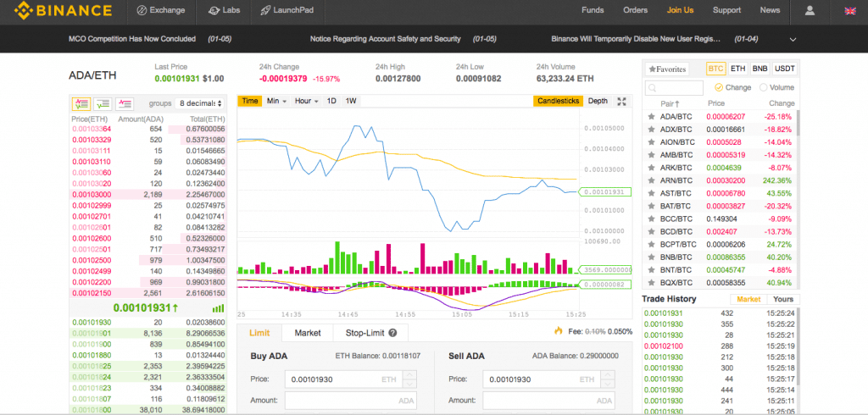Open the Funds link
This screenshot has height=415, width=868.
593,10
